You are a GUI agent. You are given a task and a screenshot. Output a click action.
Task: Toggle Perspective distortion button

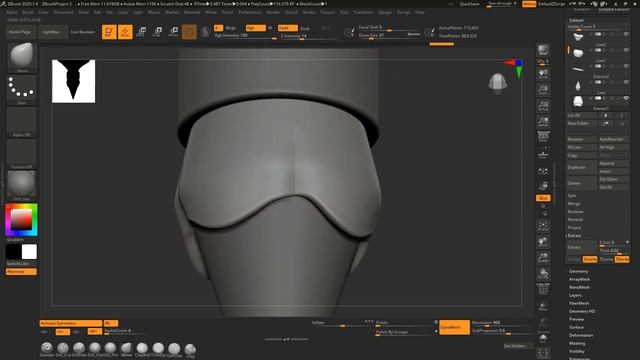coord(543,137)
